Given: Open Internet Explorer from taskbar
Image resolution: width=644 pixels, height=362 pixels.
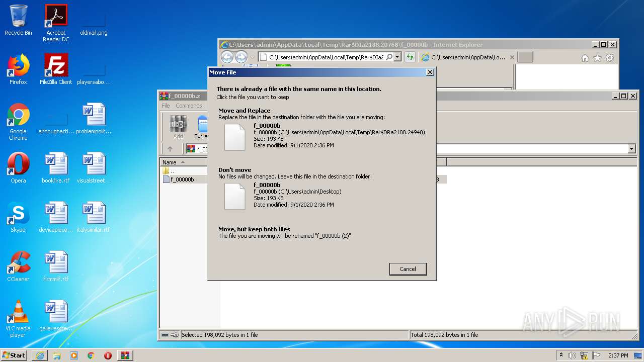Looking at the screenshot, I should [40, 355].
